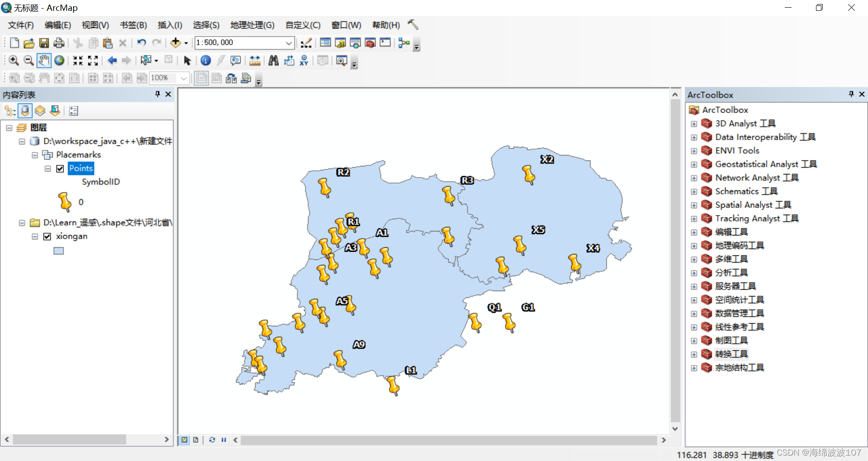Image resolution: width=868 pixels, height=461 pixels.
Task: Open the Points pushpin symbol swatch
Action: tap(65, 202)
